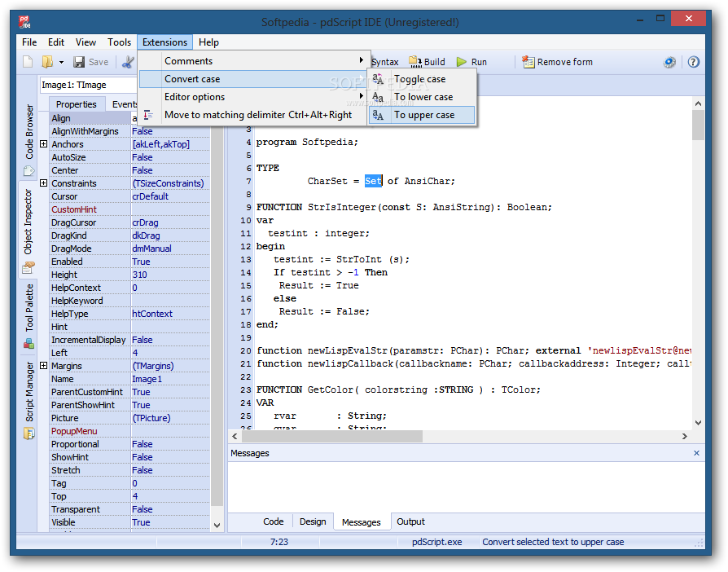Click the horizontal scroll right arrow
The width and height of the screenshot is (728, 572).
point(684,436)
